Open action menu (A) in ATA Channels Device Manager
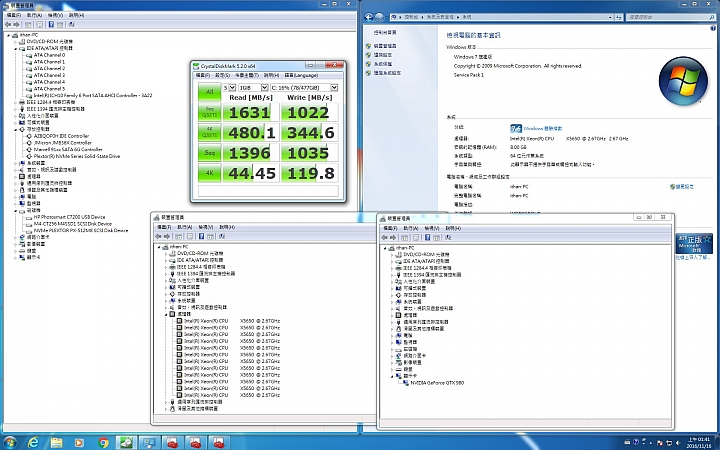The height and width of the screenshot is (450, 720). (x=34, y=15)
